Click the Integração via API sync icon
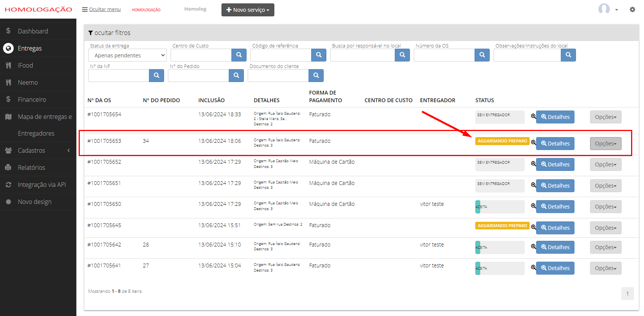The width and height of the screenshot is (644, 316). pyautogui.click(x=8, y=185)
